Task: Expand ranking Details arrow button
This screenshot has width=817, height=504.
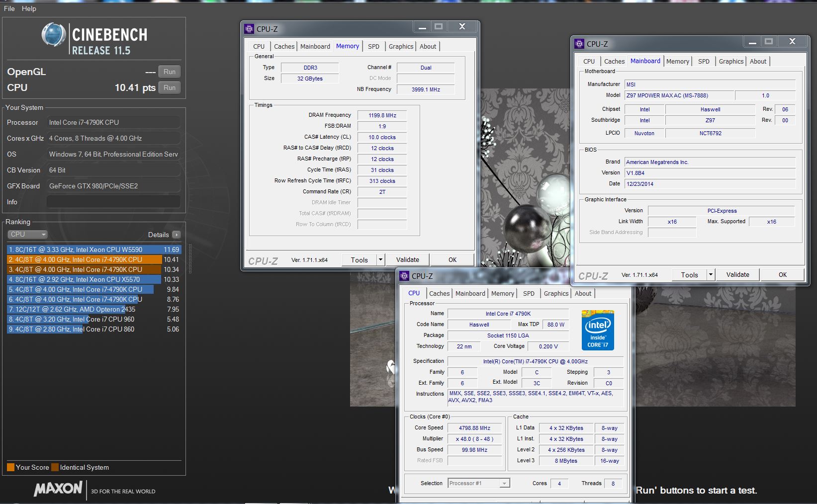Action: [177, 235]
